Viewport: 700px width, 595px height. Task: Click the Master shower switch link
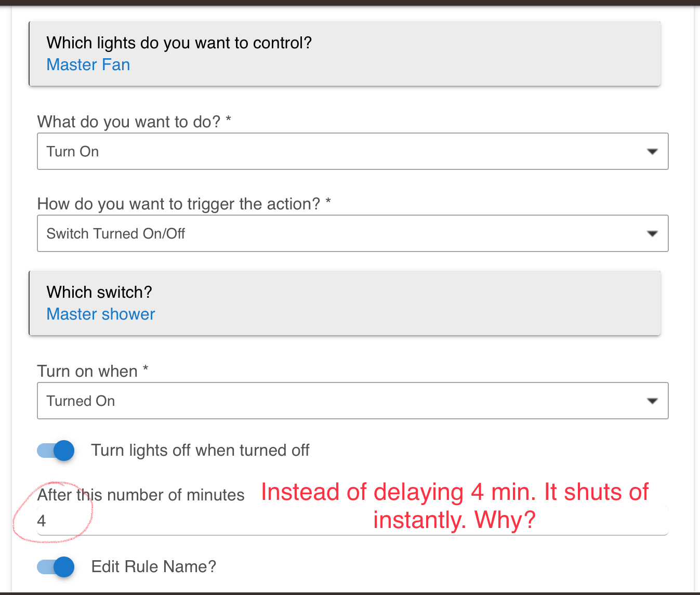101,314
